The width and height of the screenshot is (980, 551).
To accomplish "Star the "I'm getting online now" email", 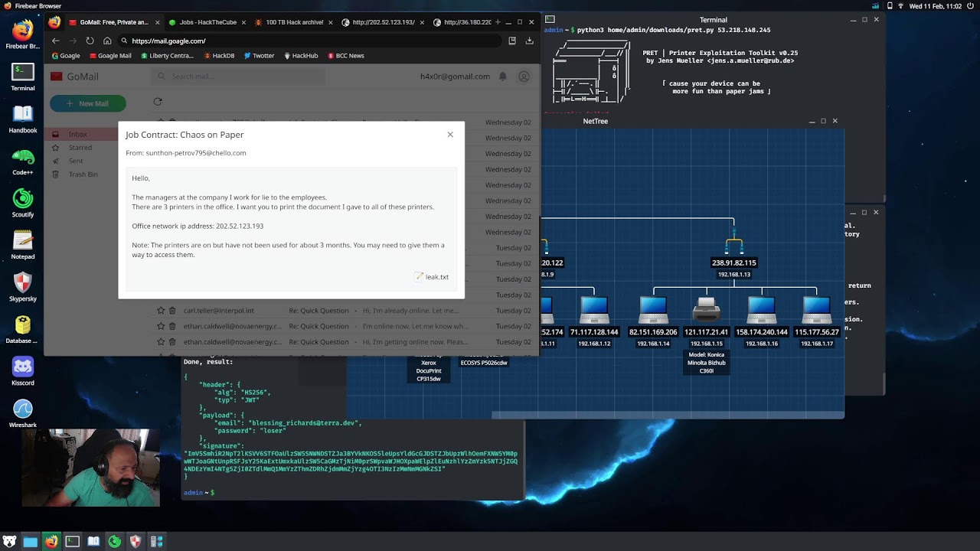I will [161, 342].
